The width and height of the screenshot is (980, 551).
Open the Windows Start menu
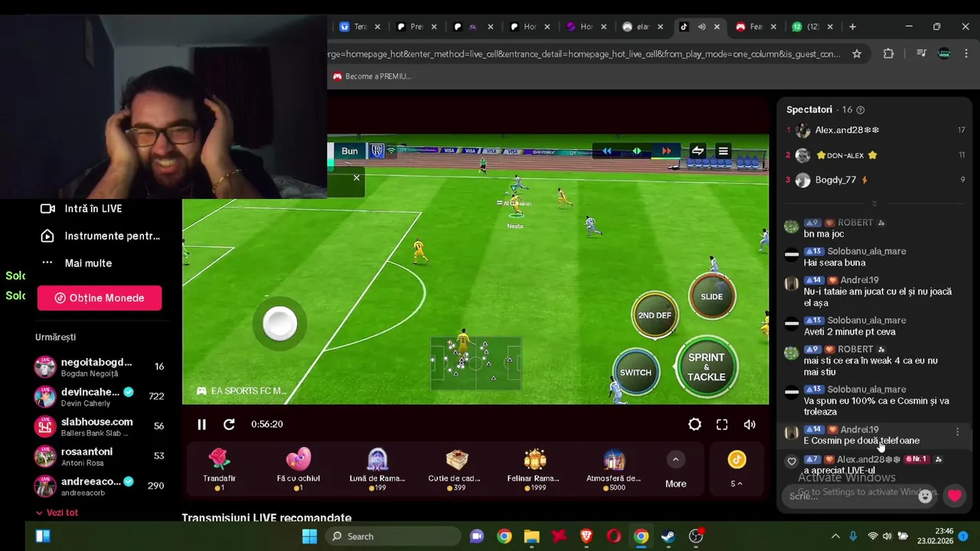pos(309,536)
